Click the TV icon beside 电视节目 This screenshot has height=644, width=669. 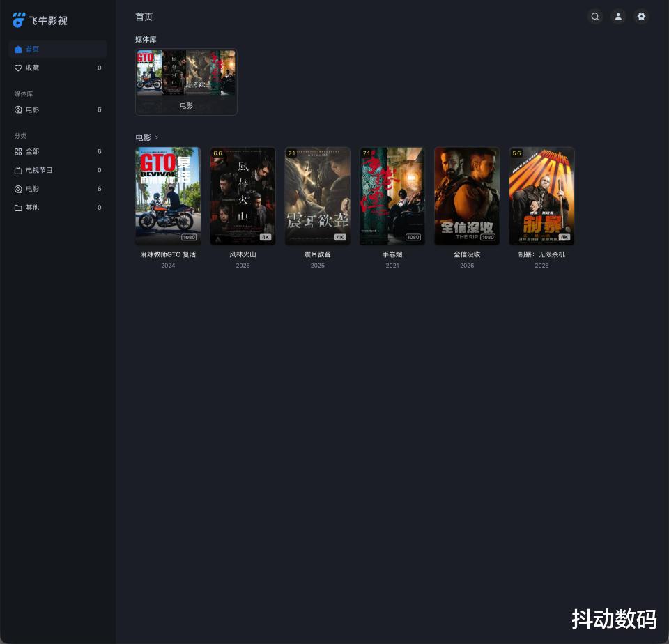click(x=18, y=170)
